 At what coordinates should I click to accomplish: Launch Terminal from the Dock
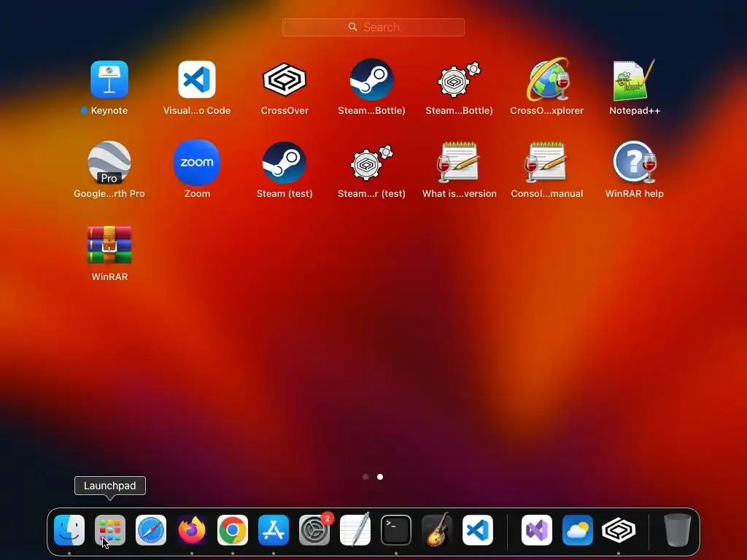(396, 530)
